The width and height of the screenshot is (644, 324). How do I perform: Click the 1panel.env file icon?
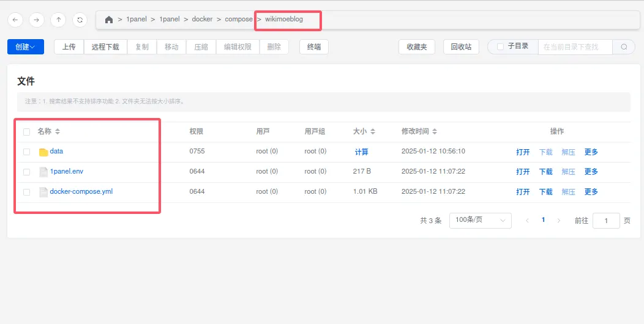43,172
